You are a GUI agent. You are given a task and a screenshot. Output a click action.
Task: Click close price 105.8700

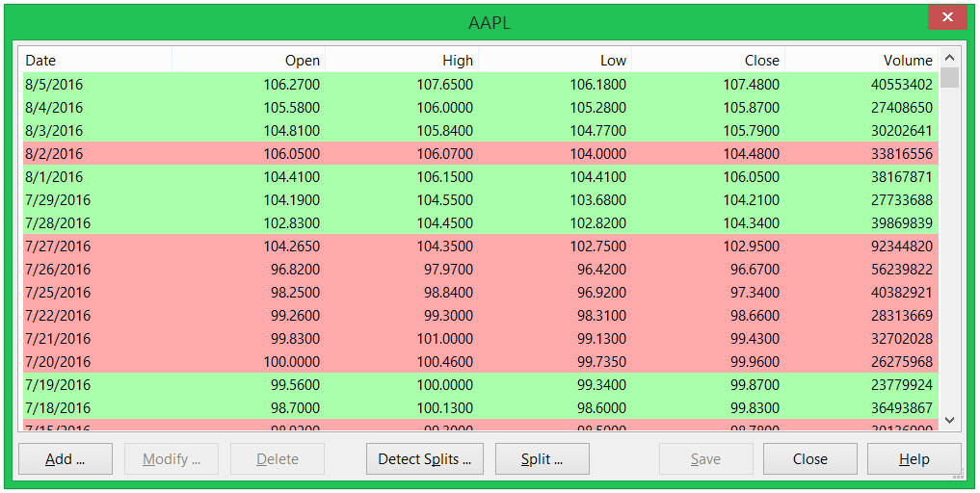(752, 108)
